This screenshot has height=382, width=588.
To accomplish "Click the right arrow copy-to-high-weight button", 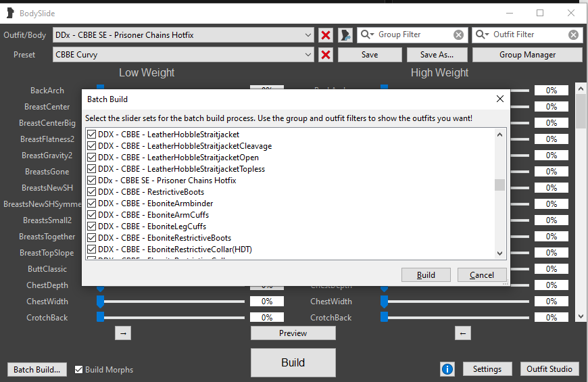I will click(123, 333).
